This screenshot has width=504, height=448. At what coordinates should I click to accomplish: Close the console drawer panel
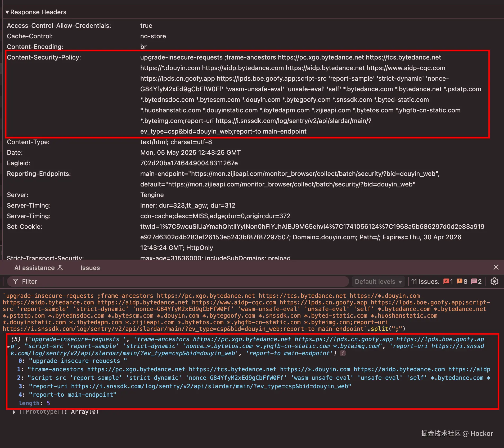(x=496, y=267)
